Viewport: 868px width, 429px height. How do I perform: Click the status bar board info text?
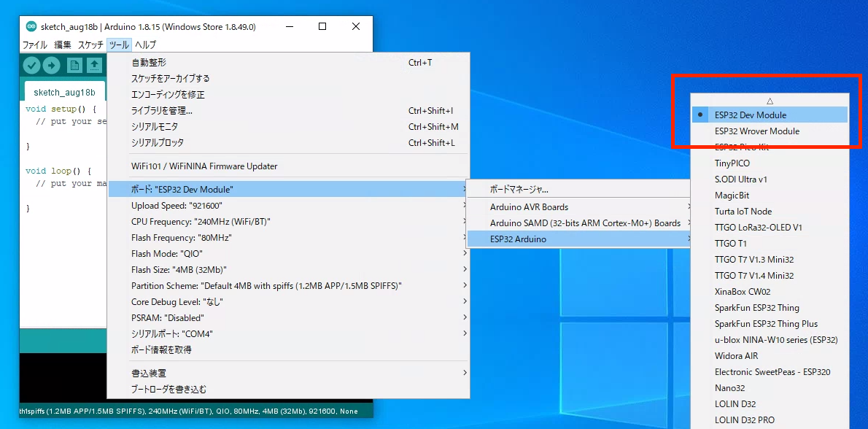pos(189,411)
